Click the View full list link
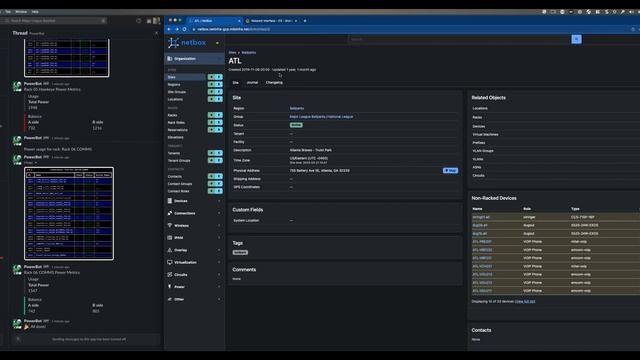This screenshot has width=640, height=360. click(x=525, y=301)
